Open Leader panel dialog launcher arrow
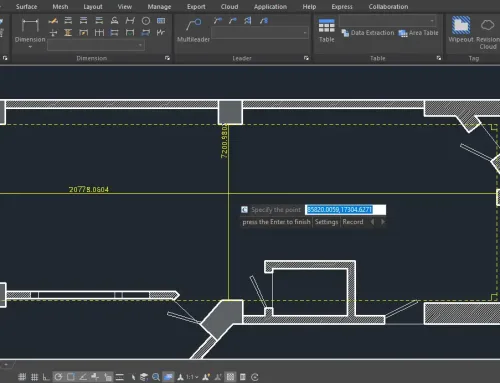The height and width of the screenshot is (383, 500). pos(306,58)
